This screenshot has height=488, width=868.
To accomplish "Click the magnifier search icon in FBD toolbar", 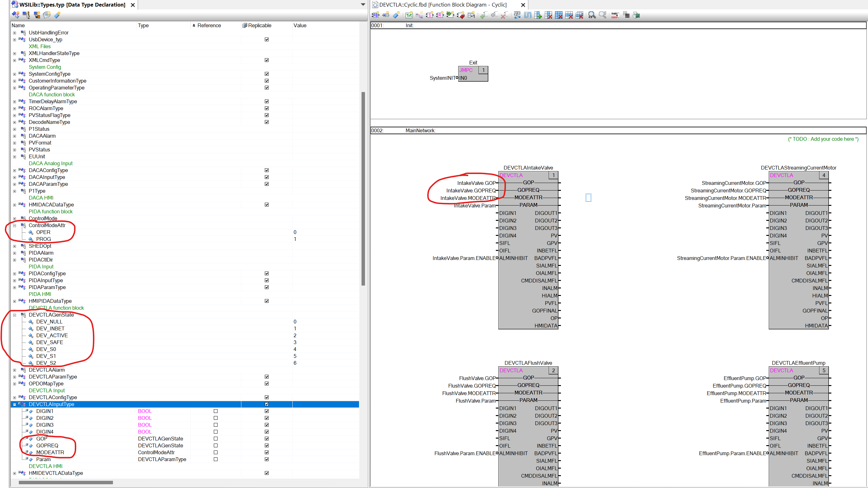I will coord(592,15).
